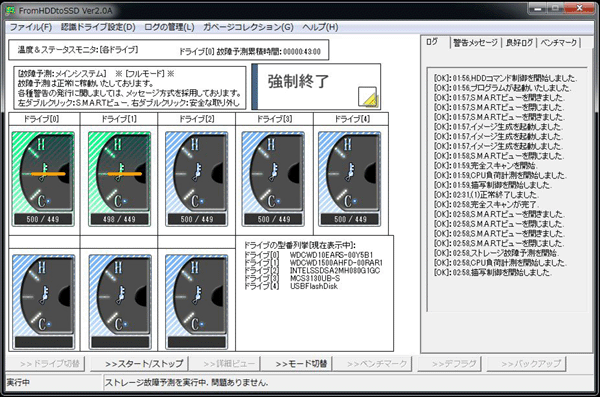Click the >>モード切替 button
The image size is (600, 397).
tap(297, 363)
